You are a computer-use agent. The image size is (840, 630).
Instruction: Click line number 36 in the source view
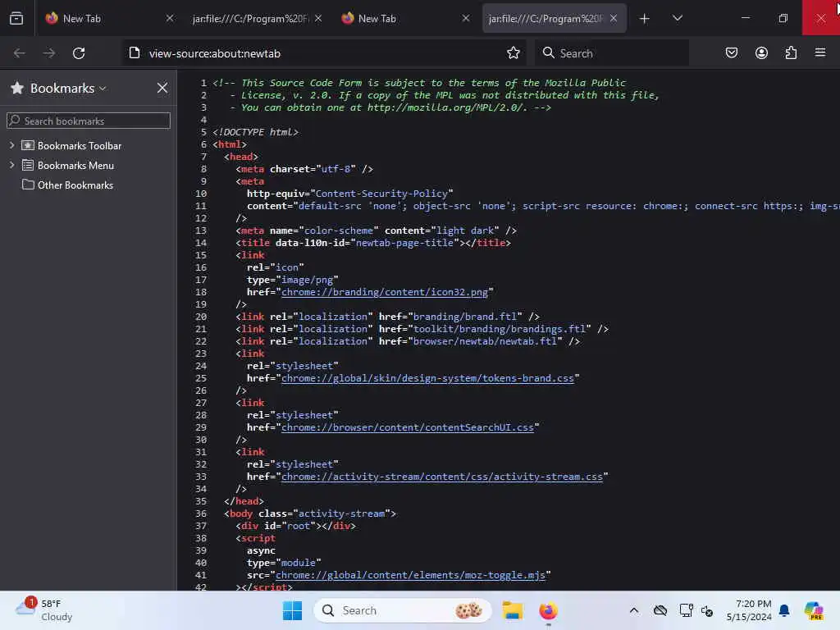201,514
